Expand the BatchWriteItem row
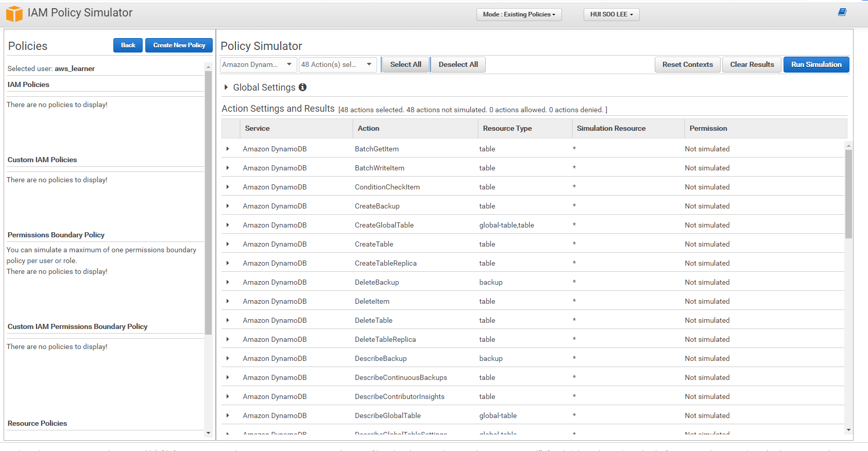868x451 pixels. (228, 168)
